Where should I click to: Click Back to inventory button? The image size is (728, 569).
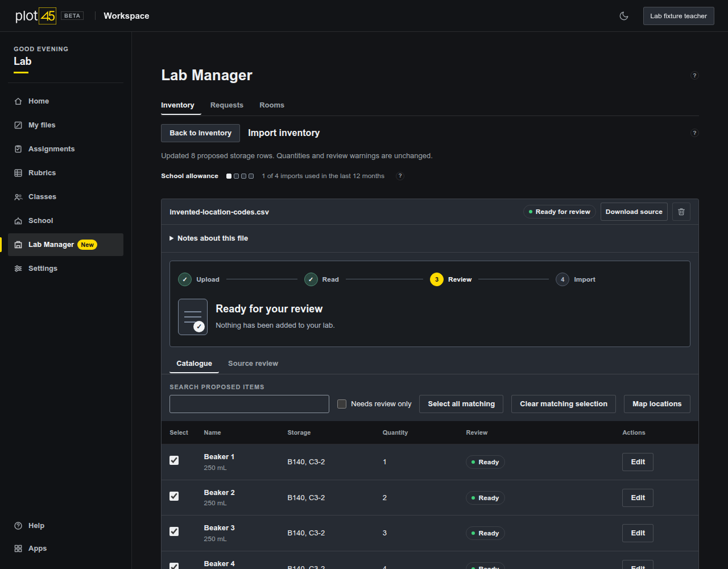coord(200,133)
